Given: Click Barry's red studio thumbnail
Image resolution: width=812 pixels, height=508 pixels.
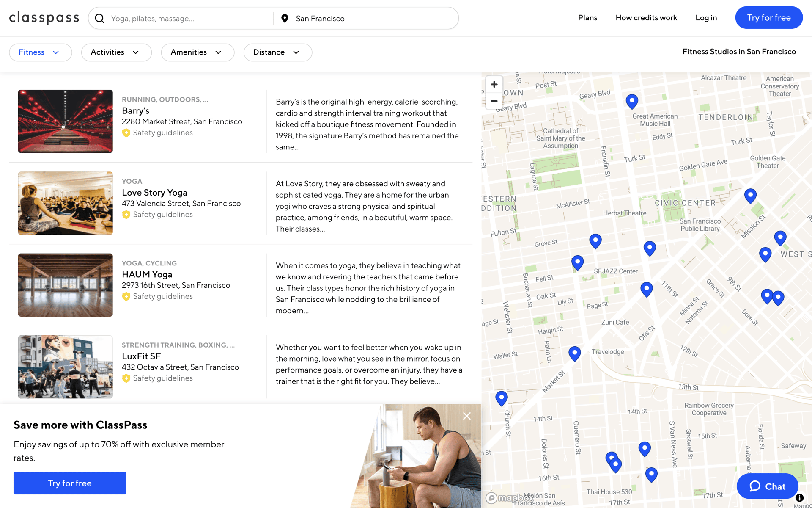Looking at the screenshot, I should (x=65, y=121).
